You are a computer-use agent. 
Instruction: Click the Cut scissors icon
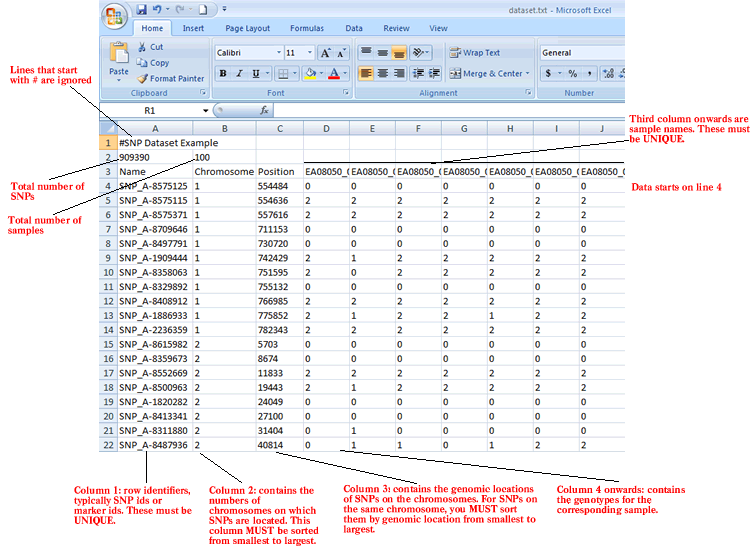click(142, 47)
